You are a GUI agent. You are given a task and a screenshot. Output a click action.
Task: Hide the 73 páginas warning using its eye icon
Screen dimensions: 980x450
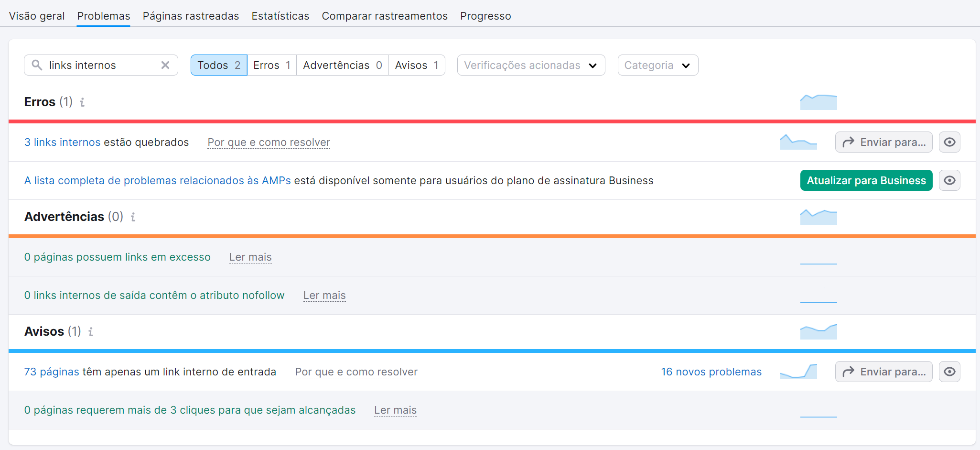(x=949, y=372)
